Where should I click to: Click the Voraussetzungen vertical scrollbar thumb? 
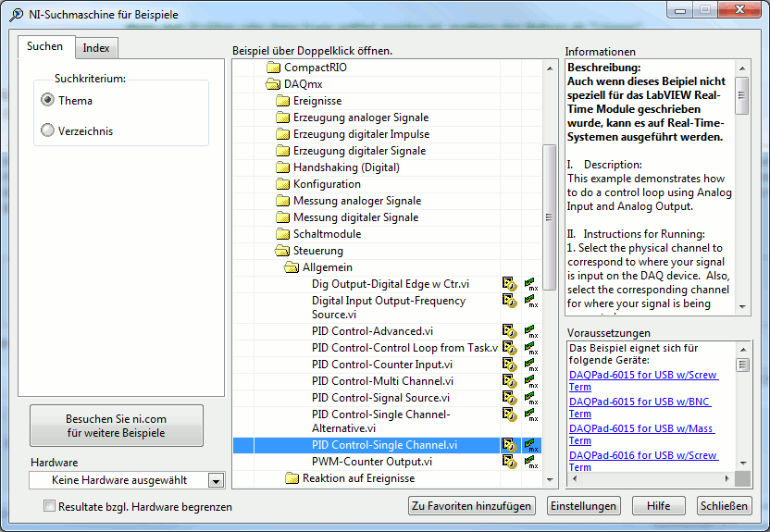[x=743, y=365]
